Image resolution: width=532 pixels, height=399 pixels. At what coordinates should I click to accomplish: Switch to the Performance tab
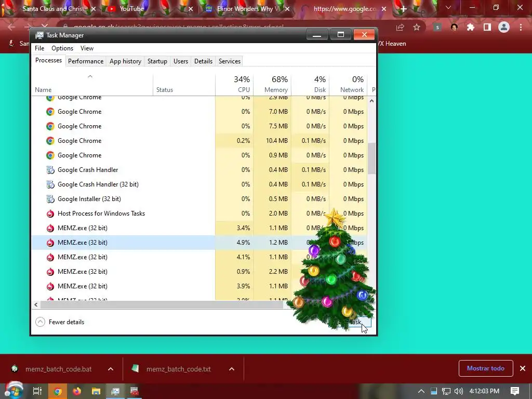(86, 61)
